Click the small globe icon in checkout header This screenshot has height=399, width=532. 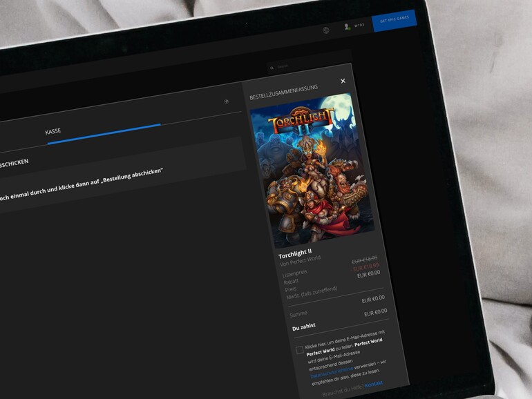coord(226,101)
